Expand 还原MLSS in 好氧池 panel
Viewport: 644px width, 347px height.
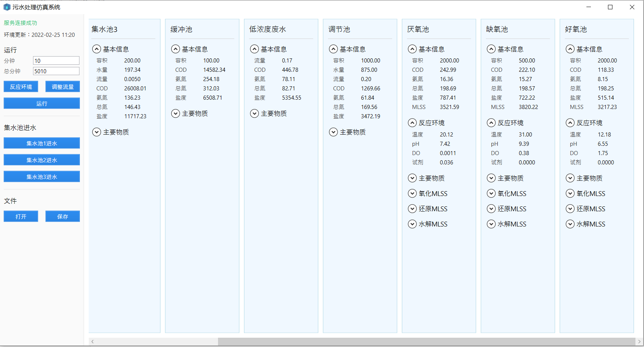point(570,209)
